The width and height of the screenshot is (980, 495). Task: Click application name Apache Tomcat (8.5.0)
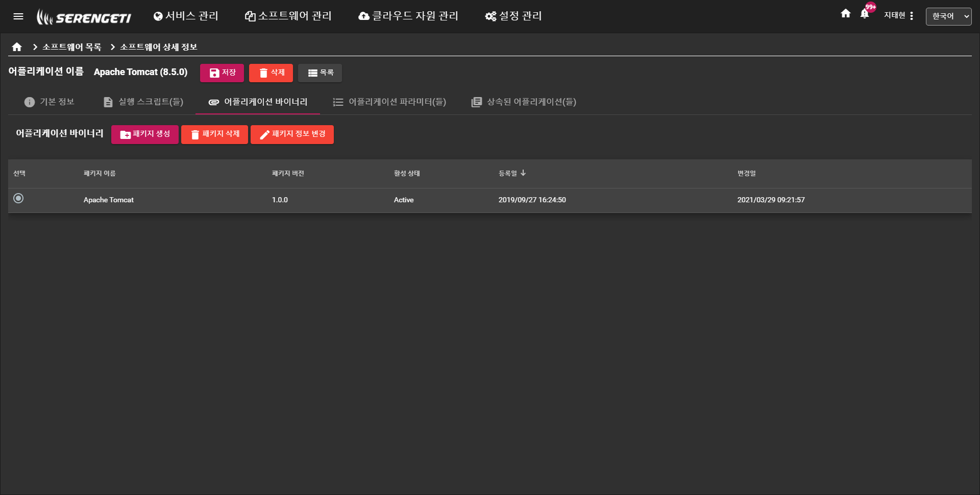pos(140,72)
